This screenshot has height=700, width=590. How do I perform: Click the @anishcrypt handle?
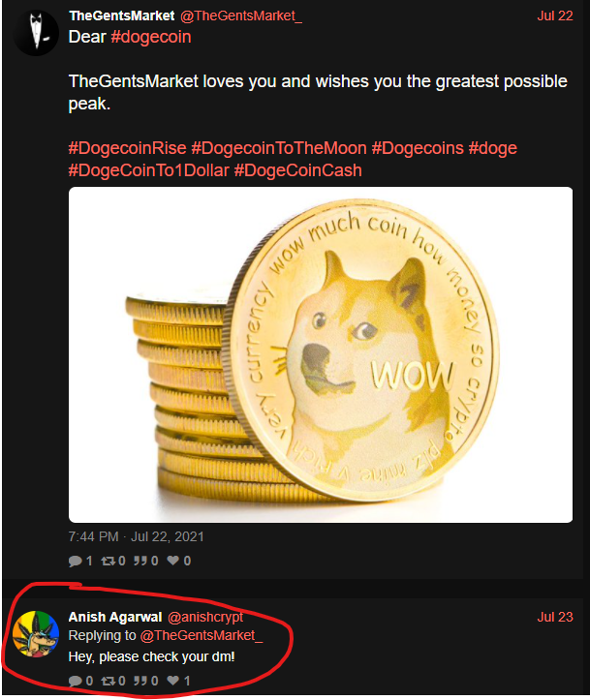tap(205, 617)
